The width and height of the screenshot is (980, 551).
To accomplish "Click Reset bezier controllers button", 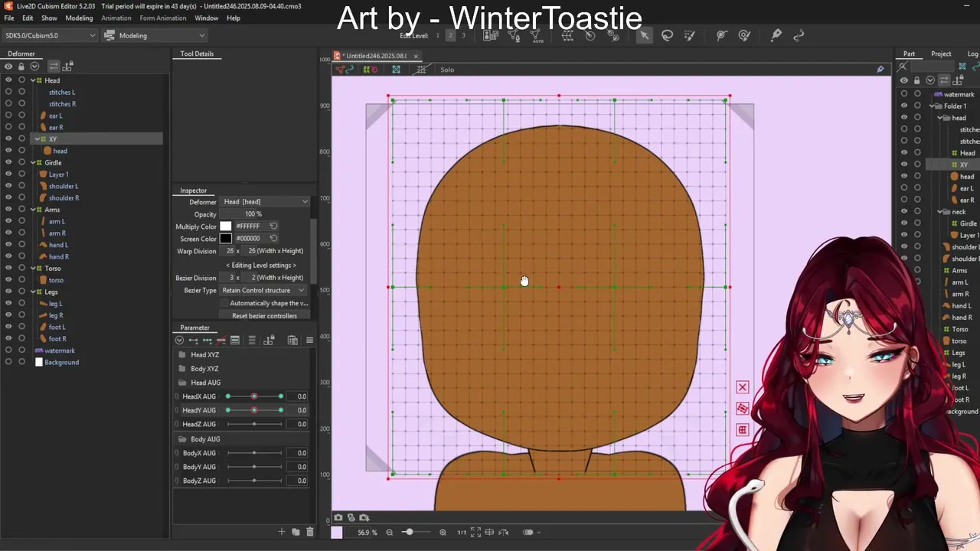I will pos(264,315).
